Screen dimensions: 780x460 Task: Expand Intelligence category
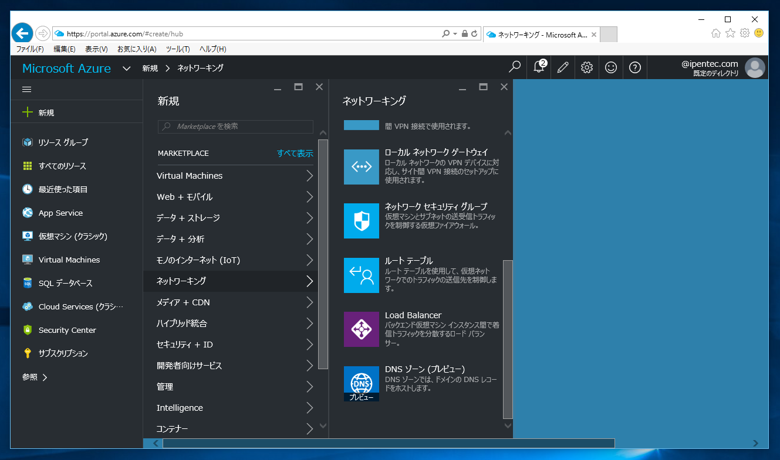[x=235, y=408]
